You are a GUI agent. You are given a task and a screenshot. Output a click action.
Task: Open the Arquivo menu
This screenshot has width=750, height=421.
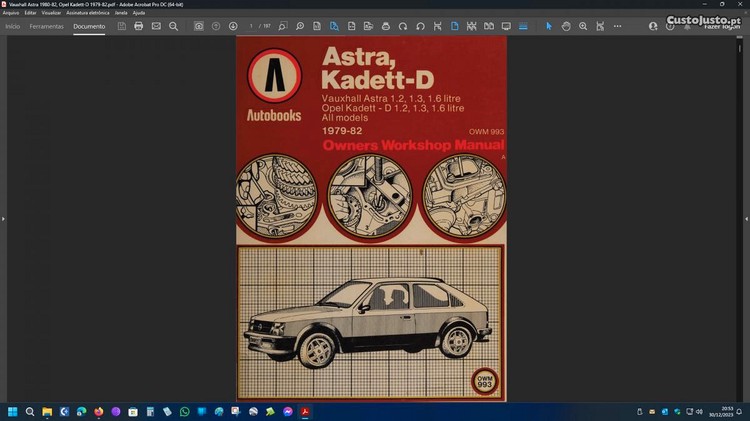tap(11, 13)
